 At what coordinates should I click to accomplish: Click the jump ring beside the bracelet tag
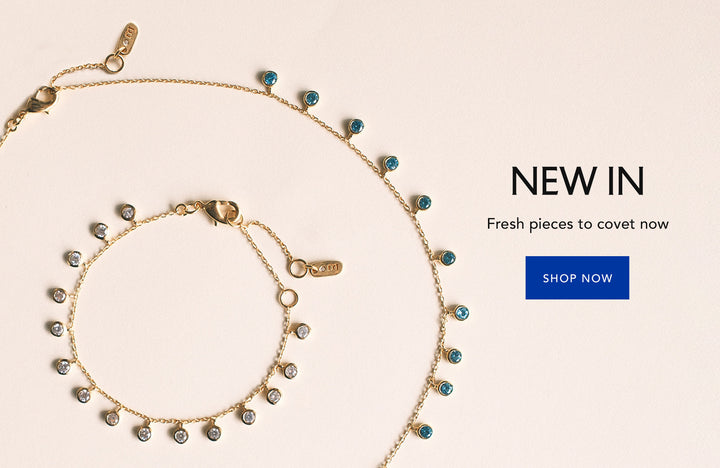[x=298, y=268]
